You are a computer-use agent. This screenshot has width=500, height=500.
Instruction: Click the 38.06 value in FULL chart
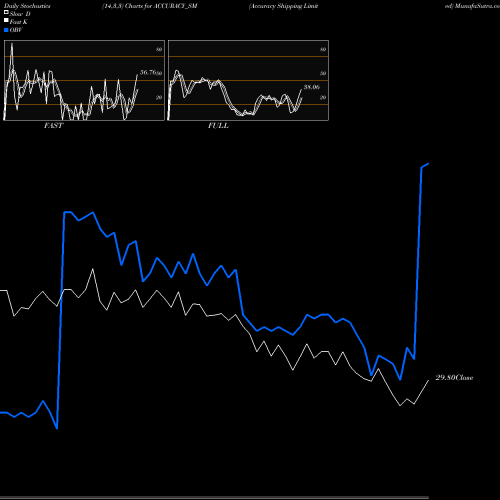312,87
